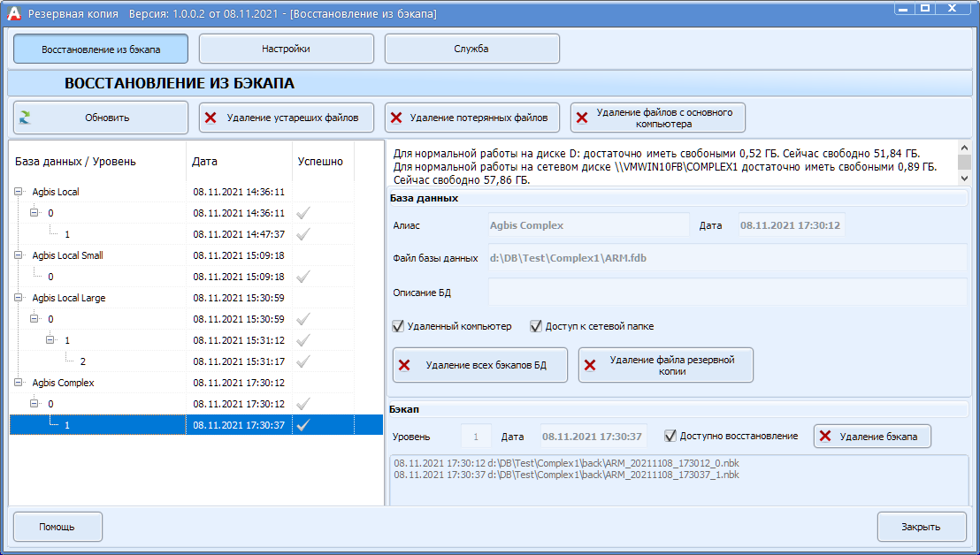Click the Алиас field showing Agbis Complex
This screenshot has width=980, height=555.
point(588,225)
